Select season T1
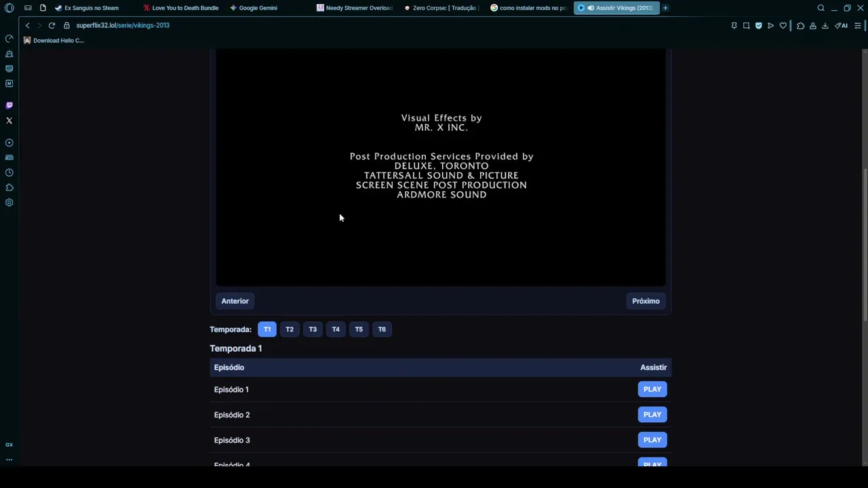This screenshot has width=868, height=488. tap(267, 329)
